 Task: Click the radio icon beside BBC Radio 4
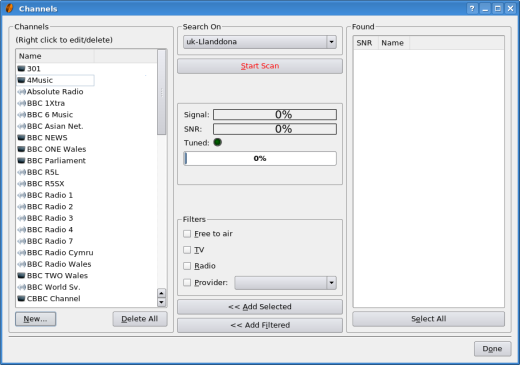(x=21, y=230)
